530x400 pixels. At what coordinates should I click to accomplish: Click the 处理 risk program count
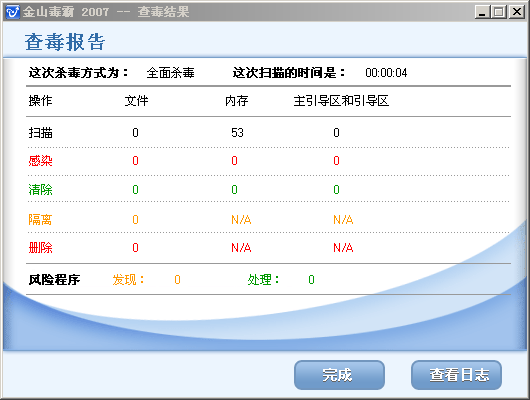click(311, 280)
